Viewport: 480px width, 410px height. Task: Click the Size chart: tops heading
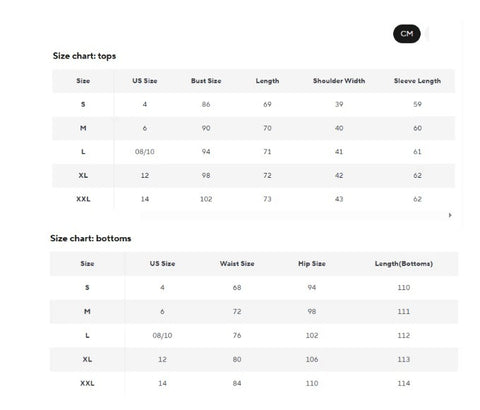click(84, 56)
